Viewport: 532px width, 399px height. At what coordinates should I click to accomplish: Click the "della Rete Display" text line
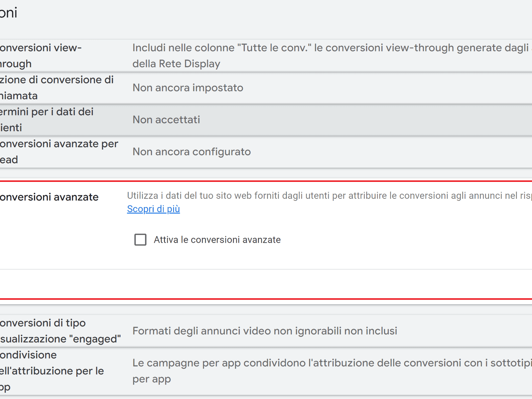[x=176, y=64]
